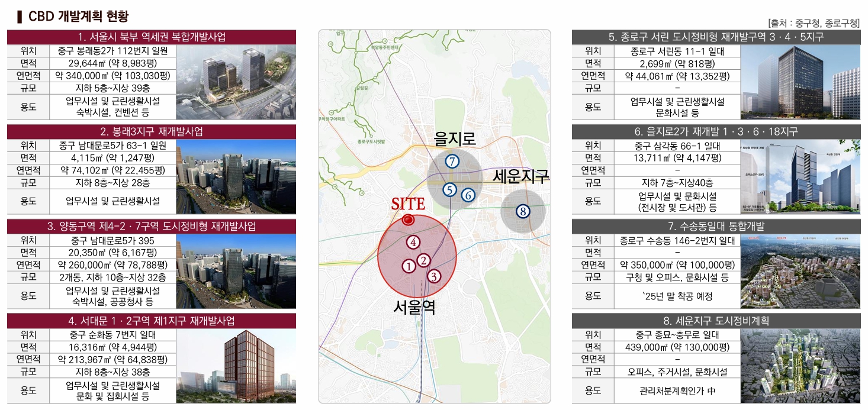Viewport: 868px width, 410px height.
Task: Select the red SITE location pin
Action: [407, 219]
